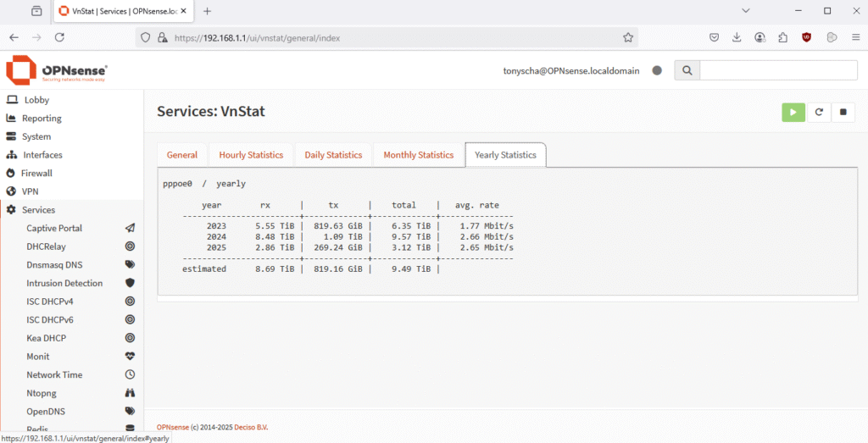Click the Kea DHCP target icon
868x443 pixels.
point(130,337)
